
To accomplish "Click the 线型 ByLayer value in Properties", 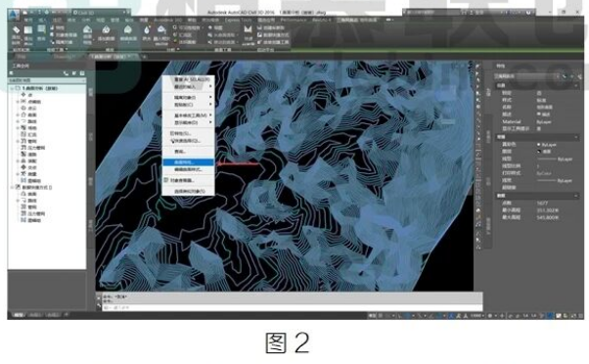I will click(555, 159).
